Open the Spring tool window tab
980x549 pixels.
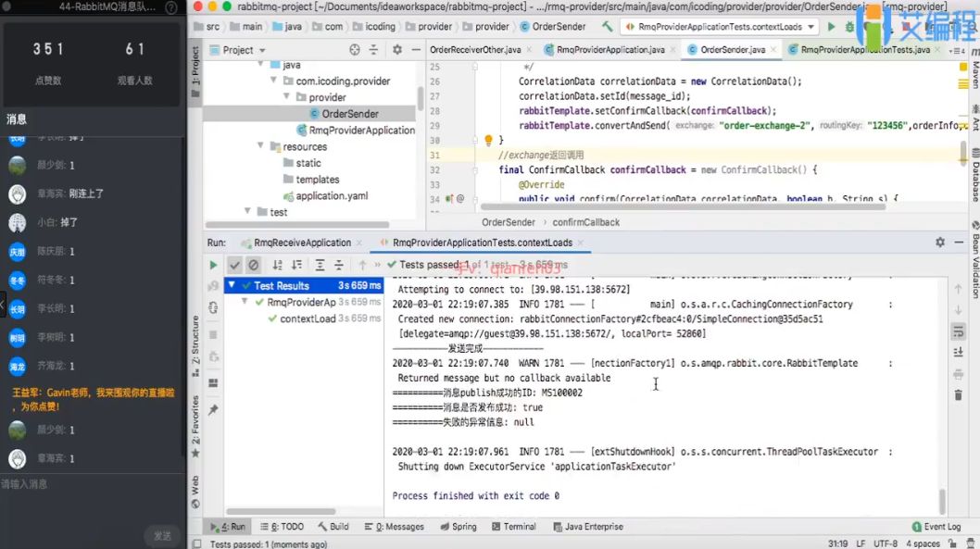tap(459, 527)
